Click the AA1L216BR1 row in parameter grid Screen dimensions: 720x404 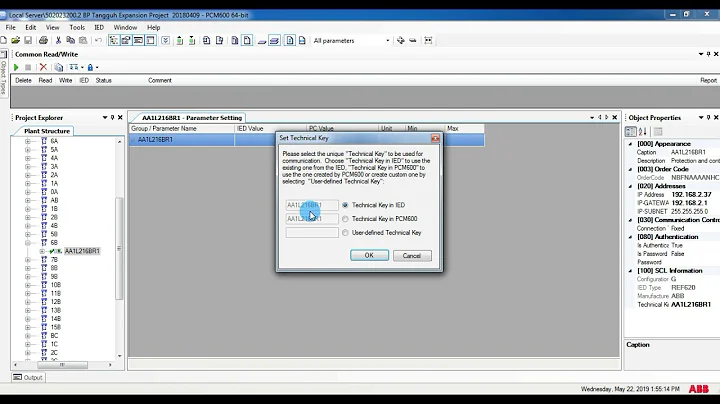(307, 140)
